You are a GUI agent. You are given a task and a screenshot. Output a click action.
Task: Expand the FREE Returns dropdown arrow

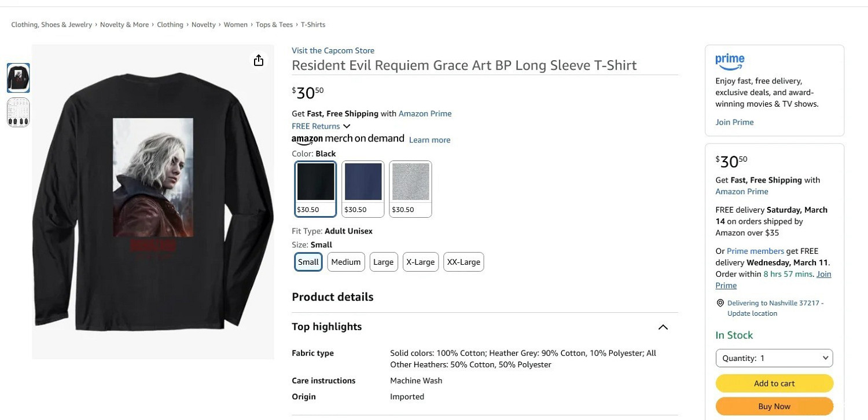(x=347, y=126)
